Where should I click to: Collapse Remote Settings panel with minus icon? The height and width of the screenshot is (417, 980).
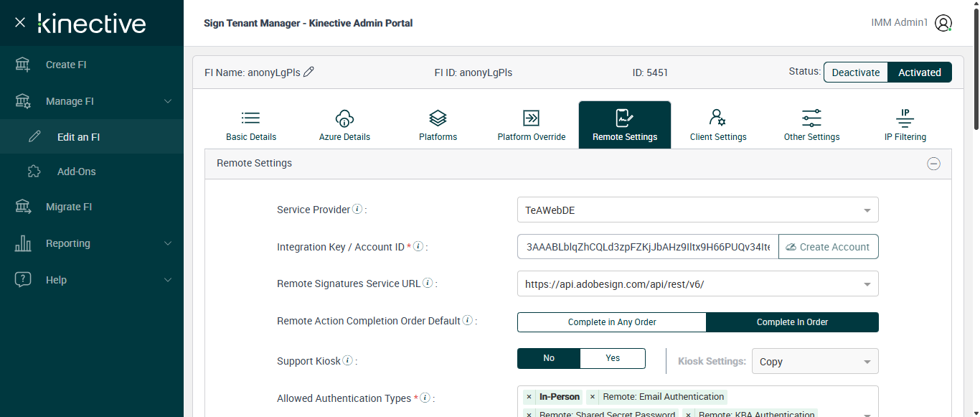(x=933, y=164)
